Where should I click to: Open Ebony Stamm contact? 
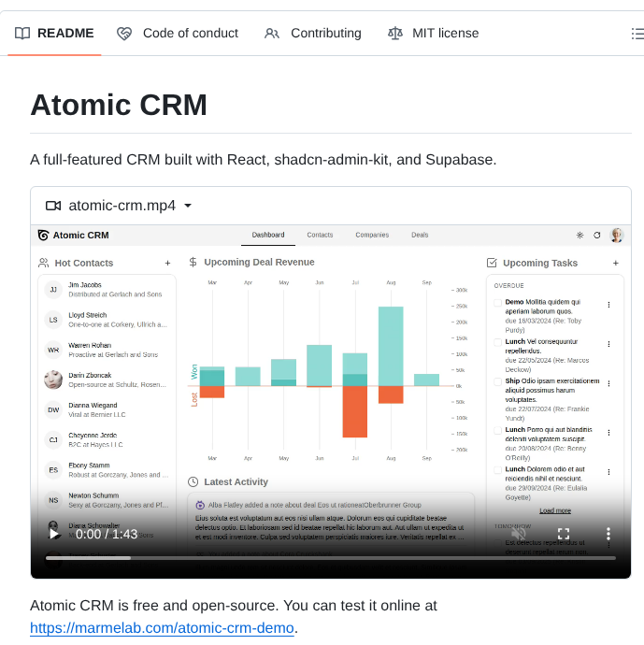tap(107, 470)
